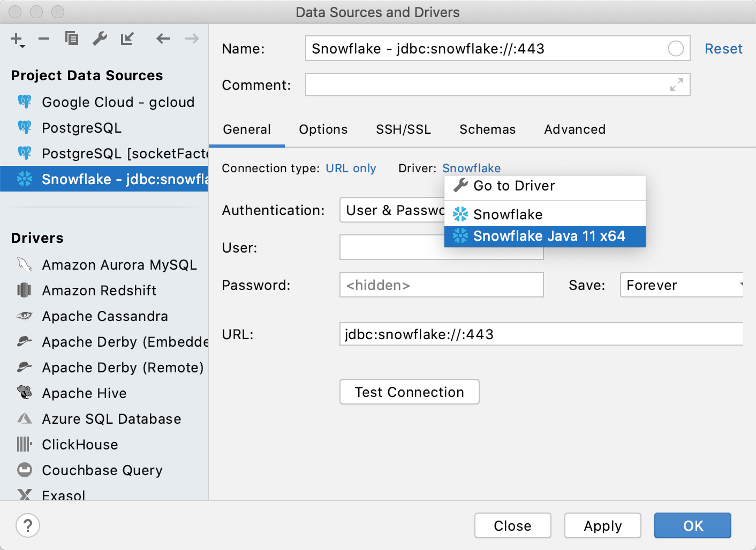Select Snowflake - jdbc:snowflake data source
The height and width of the screenshot is (550, 756).
pyautogui.click(x=104, y=179)
